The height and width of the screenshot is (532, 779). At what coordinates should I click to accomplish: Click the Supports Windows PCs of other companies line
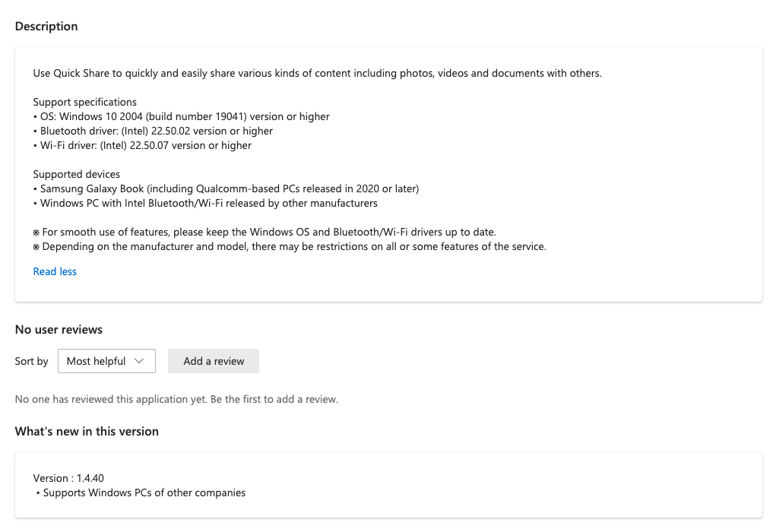tap(144, 492)
